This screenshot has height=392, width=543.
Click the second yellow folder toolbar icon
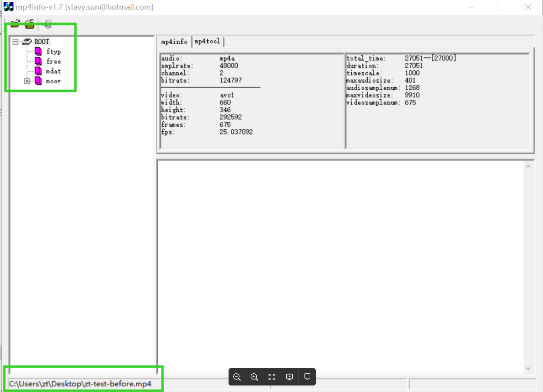point(29,24)
